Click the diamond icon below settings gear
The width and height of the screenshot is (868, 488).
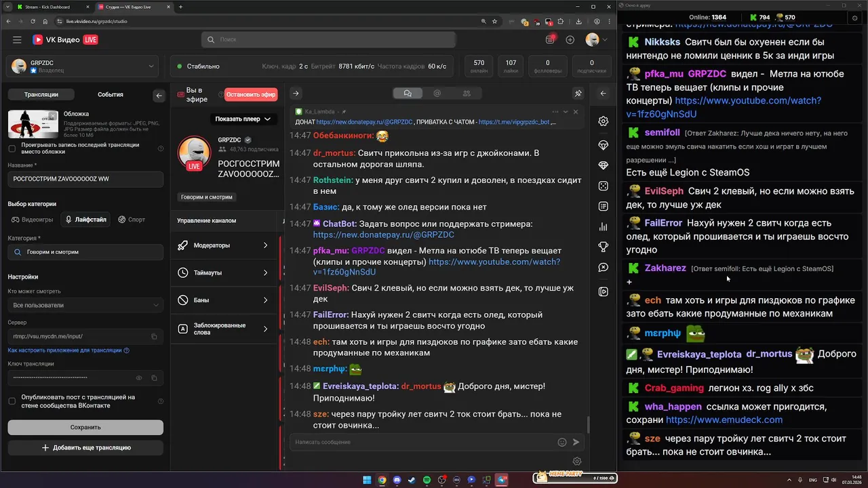click(x=603, y=145)
